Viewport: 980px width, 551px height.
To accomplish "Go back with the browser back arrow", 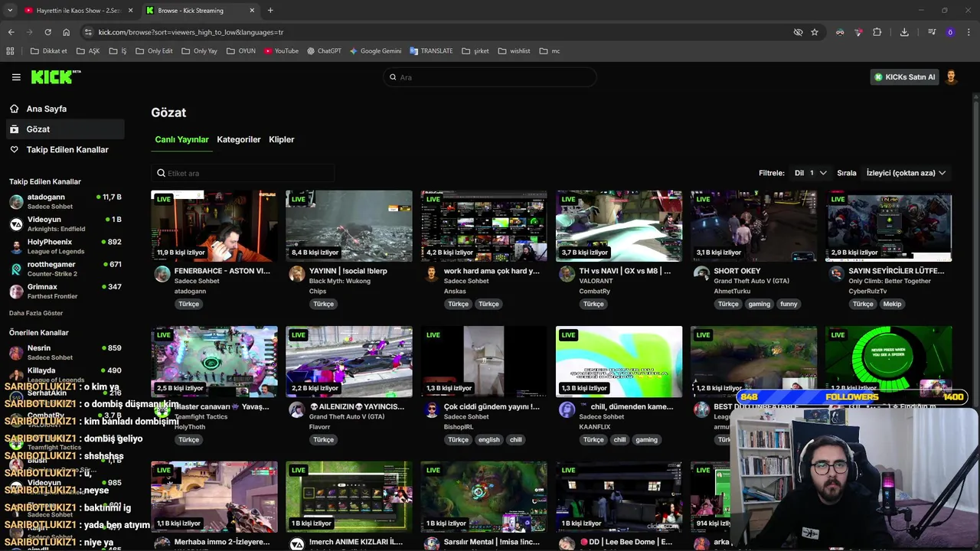I will point(11,32).
